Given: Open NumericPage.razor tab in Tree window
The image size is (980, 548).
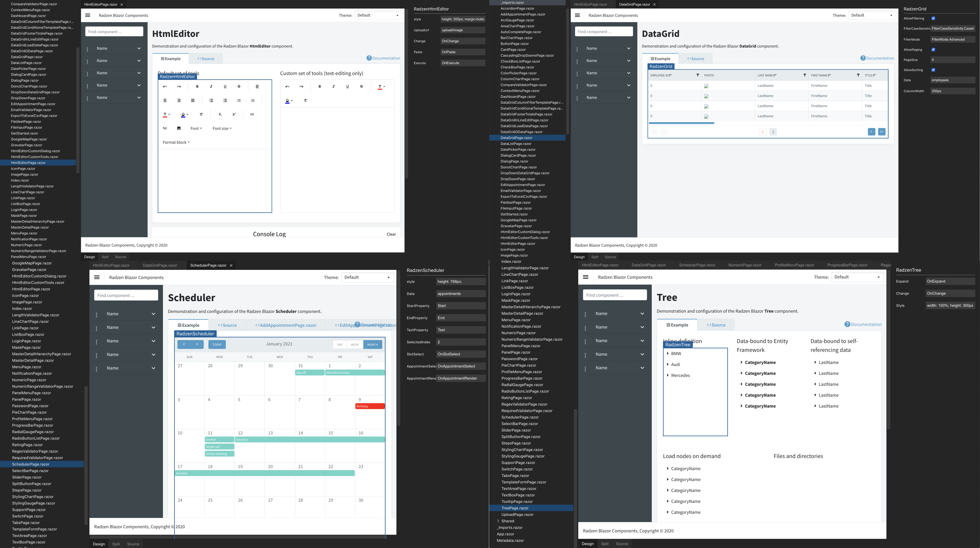Looking at the screenshot, I should pos(745,265).
